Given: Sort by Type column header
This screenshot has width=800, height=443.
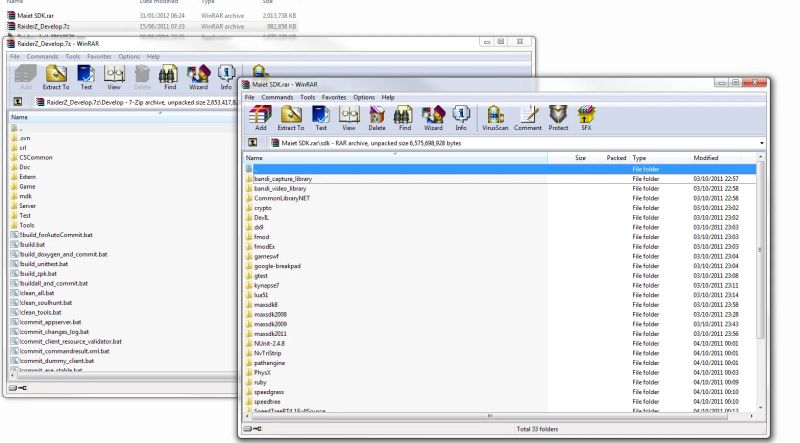Looking at the screenshot, I should point(660,158).
